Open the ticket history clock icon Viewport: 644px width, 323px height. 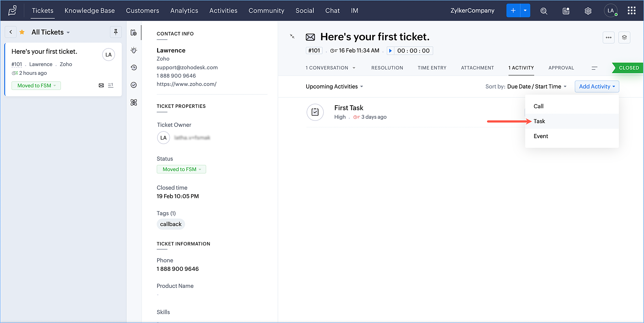click(134, 67)
